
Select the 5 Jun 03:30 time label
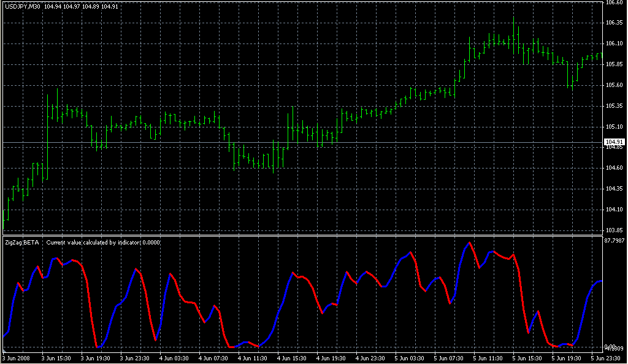pos(409,358)
